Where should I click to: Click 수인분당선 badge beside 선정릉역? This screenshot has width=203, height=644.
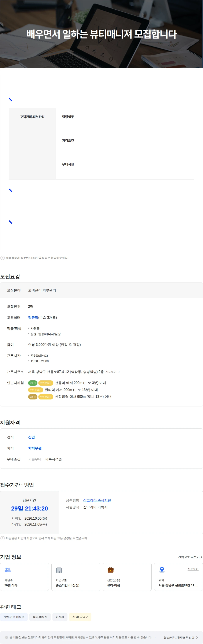point(46,396)
